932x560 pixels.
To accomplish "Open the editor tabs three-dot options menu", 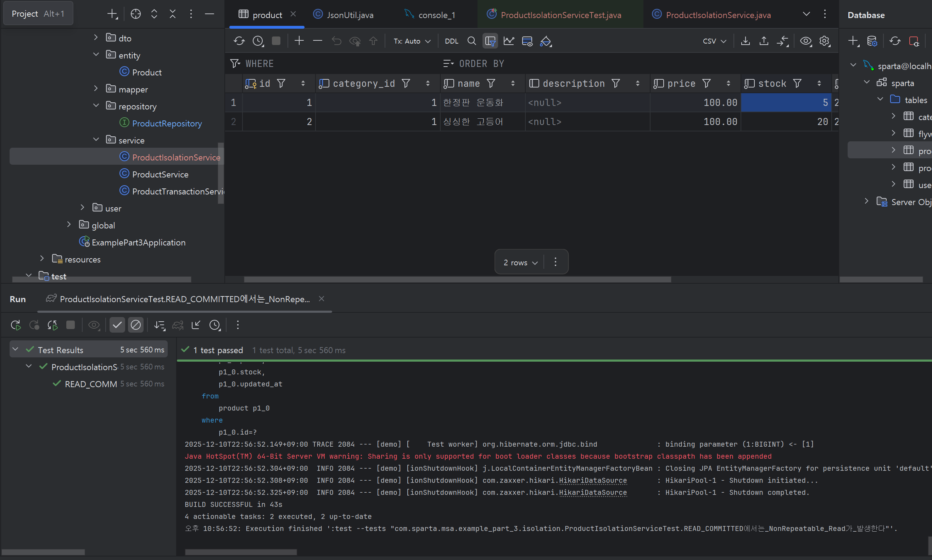I will (x=824, y=14).
